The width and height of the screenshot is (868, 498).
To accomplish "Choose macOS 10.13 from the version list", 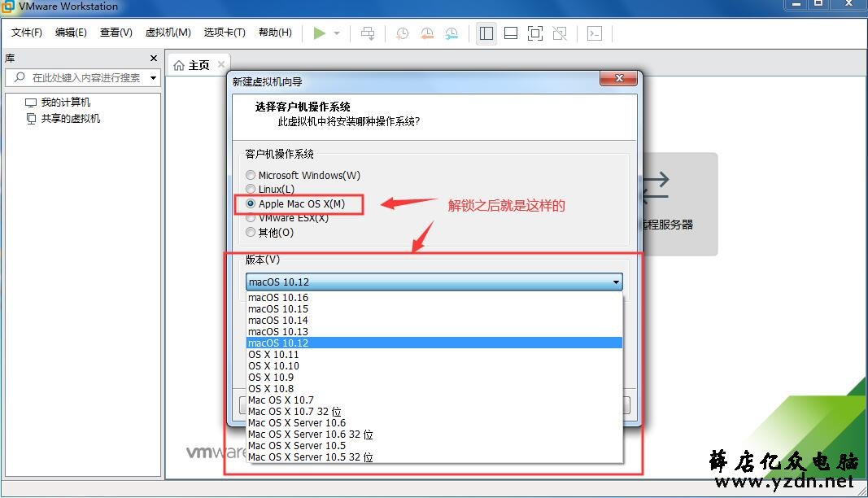I will 434,332.
